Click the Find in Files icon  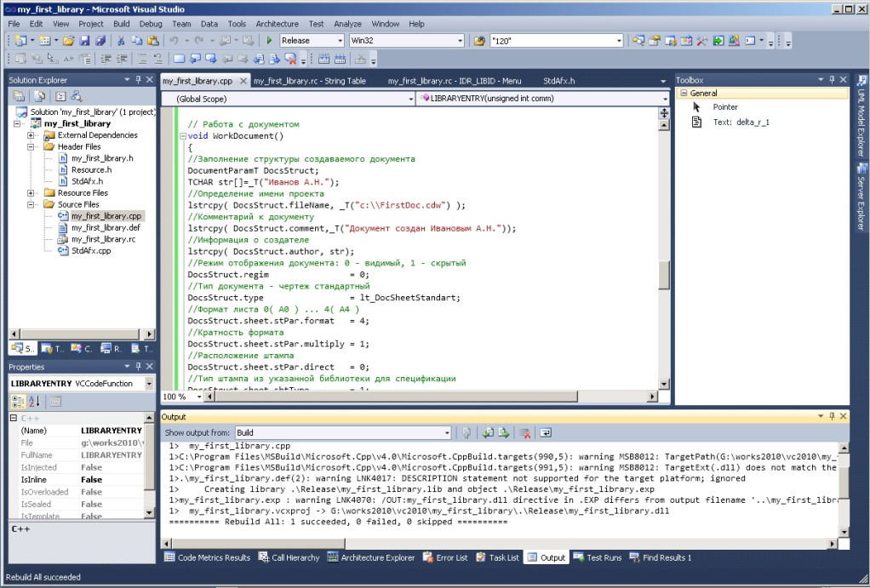[x=478, y=41]
